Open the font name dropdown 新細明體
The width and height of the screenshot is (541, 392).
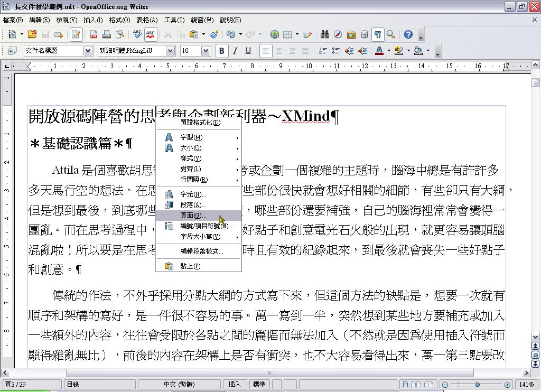pos(171,51)
